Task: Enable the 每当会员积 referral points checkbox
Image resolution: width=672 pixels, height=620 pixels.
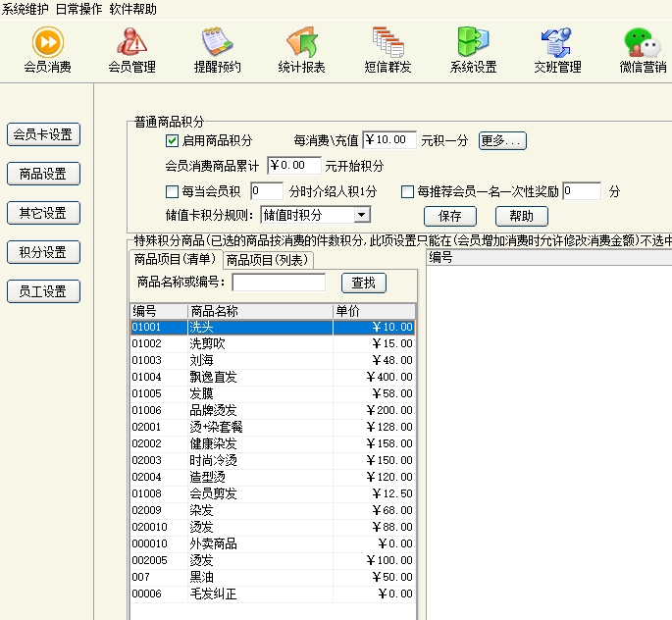Action: tap(173, 191)
